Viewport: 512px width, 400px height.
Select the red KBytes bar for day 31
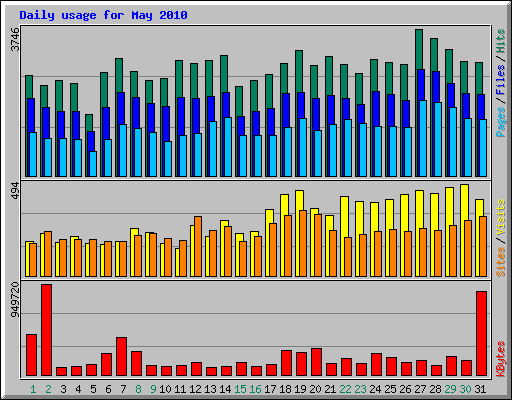point(481,334)
